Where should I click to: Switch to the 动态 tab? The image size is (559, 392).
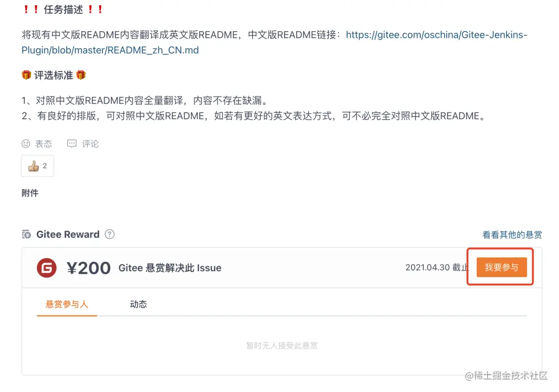(138, 304)
